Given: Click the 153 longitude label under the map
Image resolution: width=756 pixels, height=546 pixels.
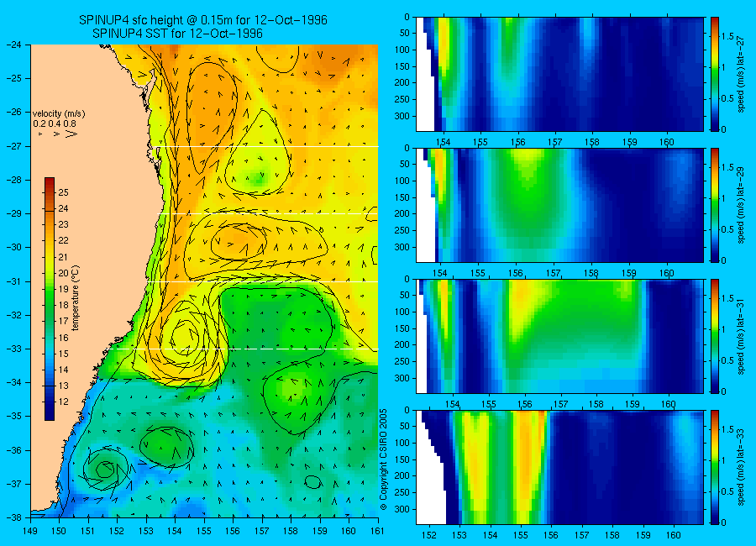Looking at the screenshot, I should pos(146,531).
